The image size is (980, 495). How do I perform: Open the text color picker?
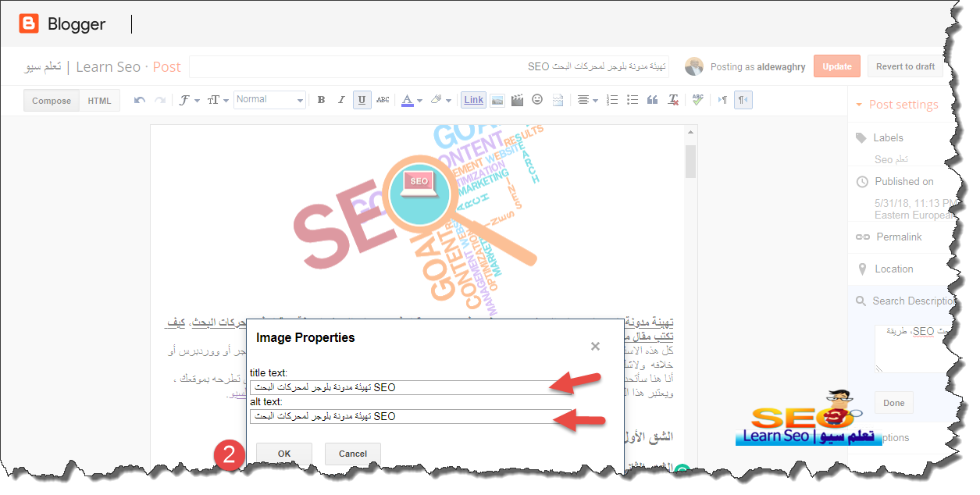click(x=410, y=100)
